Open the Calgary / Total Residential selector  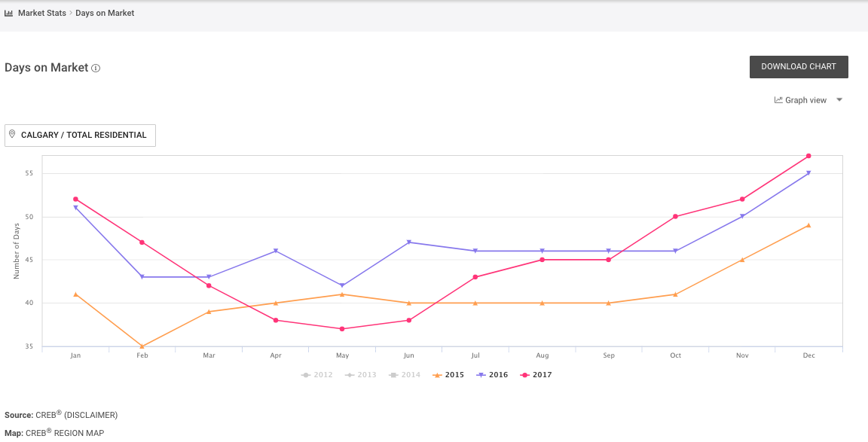81,136
